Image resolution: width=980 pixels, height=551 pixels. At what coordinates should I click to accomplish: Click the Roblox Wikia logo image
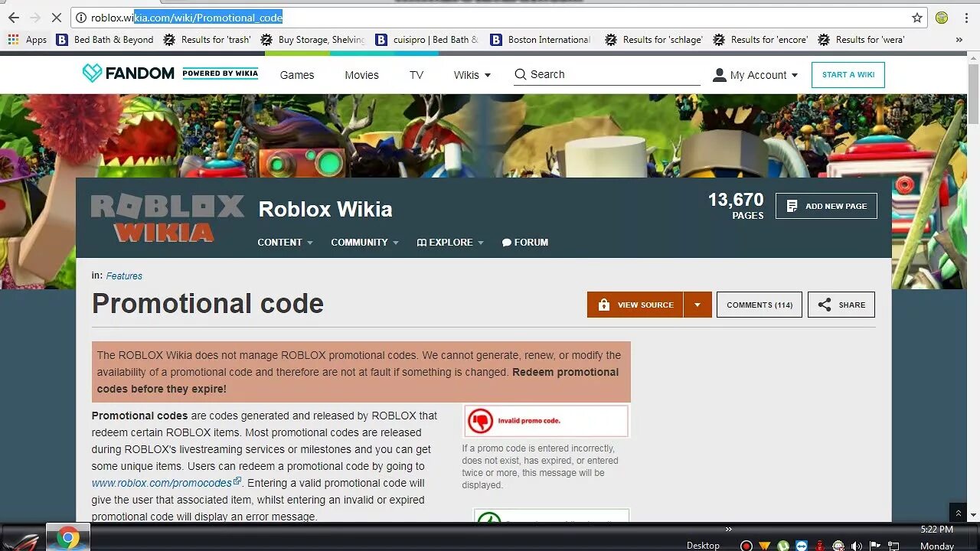168,218
